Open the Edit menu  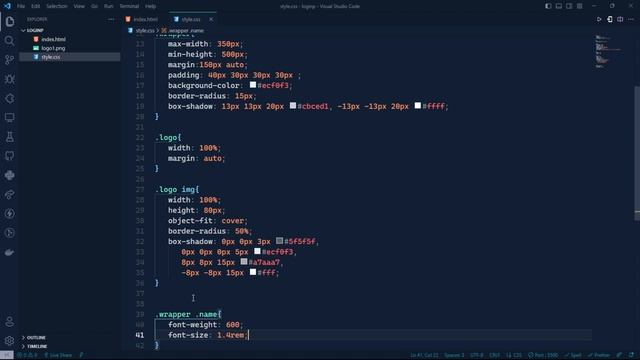point(36,6)
